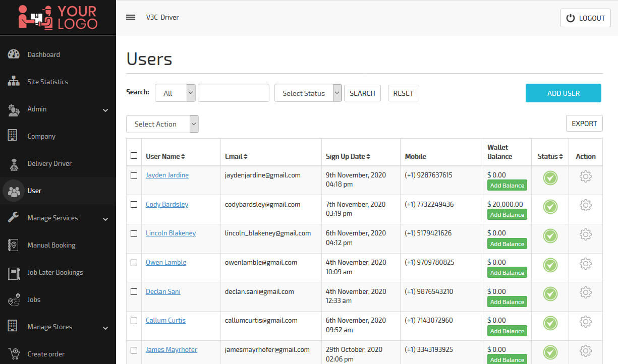Check the box for Owen Lamble
618x364 pixels.
tap(134, 263)
